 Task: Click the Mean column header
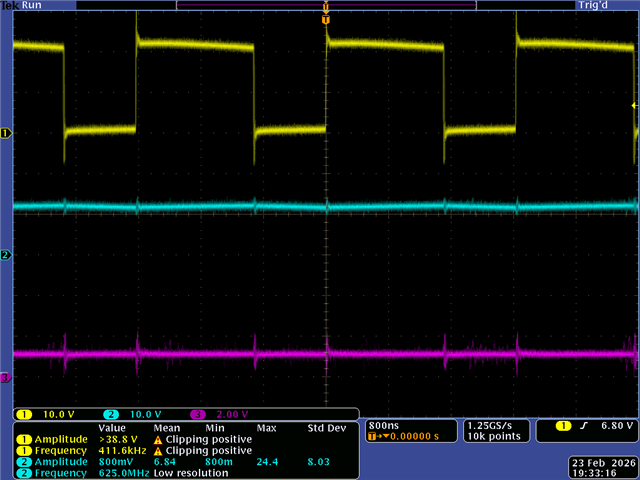pos(167,428)
